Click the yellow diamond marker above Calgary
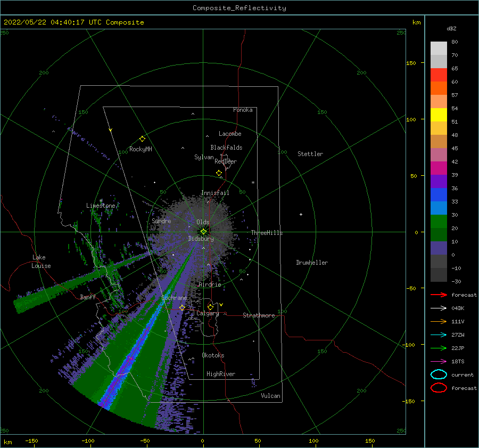This screenshot has width=479, height=448. pos(210,307)
